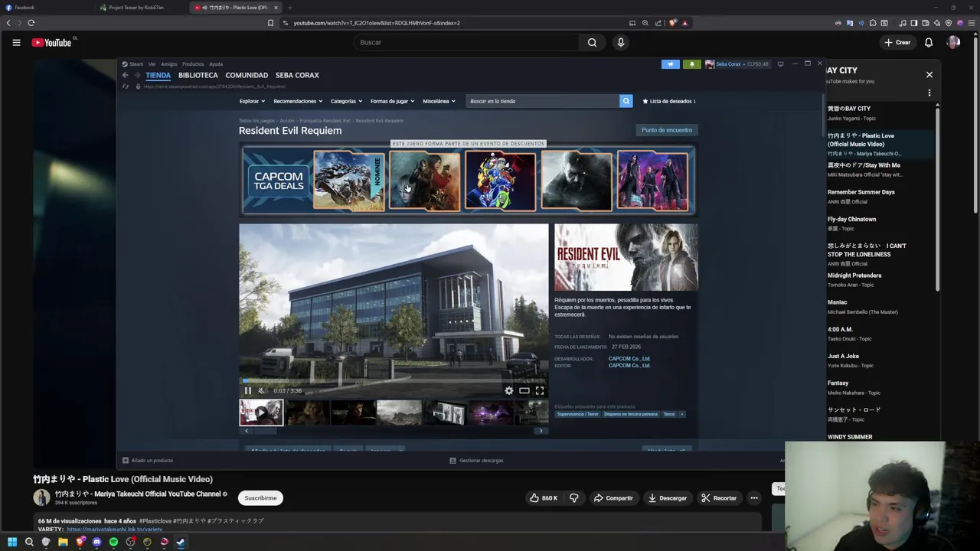The height and width of the screenshot is (551, 980).
Task: Click the Compartir share button
Action: tap(613, 498)
